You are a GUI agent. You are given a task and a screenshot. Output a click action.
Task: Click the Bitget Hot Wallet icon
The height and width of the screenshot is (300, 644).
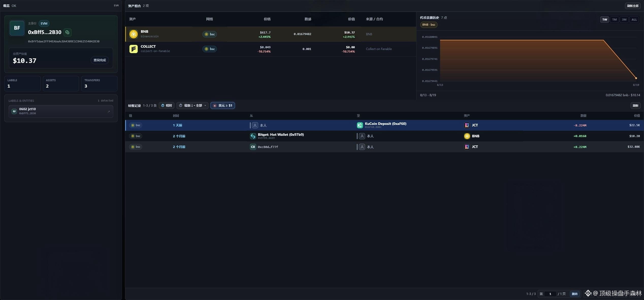tap(253, 136)
